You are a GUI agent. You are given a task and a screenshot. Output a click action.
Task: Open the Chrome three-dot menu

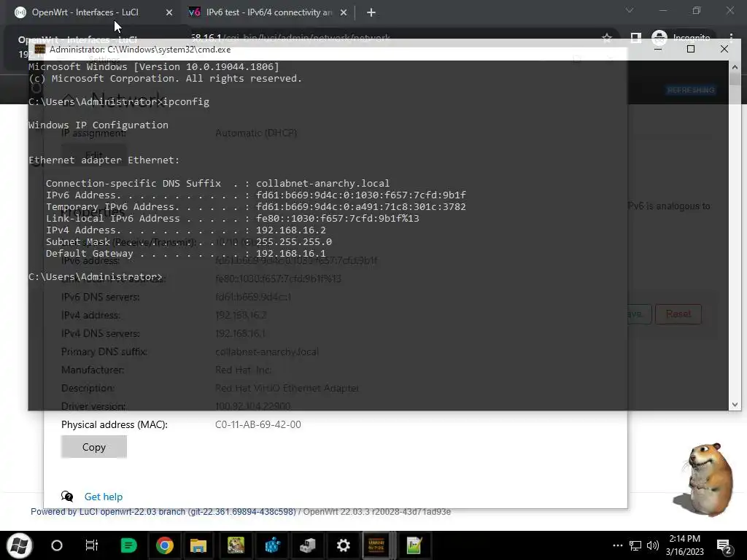point(731,38)
